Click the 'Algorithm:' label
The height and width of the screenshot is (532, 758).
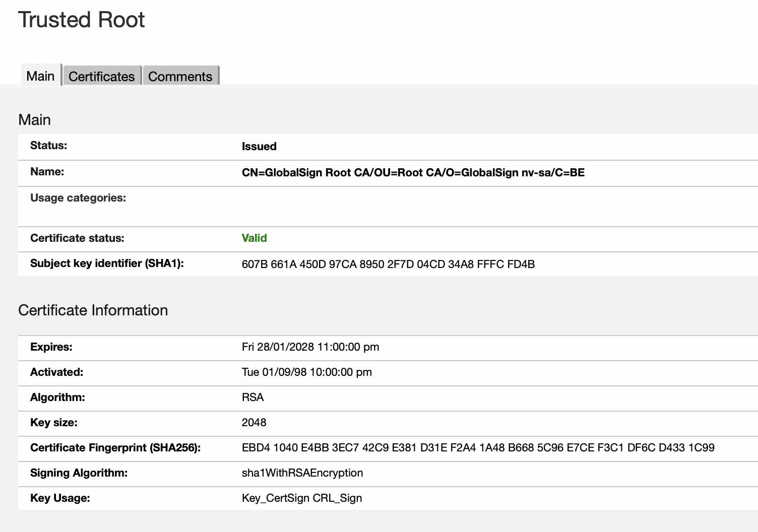pyautogui.click(x=57, y=397)
